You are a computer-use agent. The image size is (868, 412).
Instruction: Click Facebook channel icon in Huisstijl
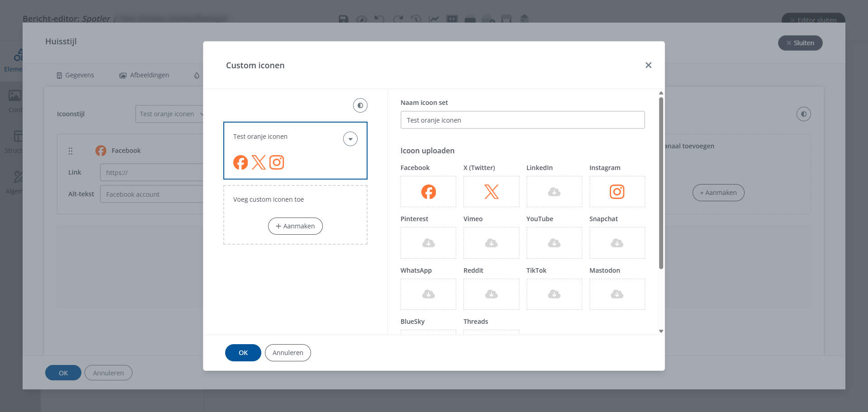(101, 151)
